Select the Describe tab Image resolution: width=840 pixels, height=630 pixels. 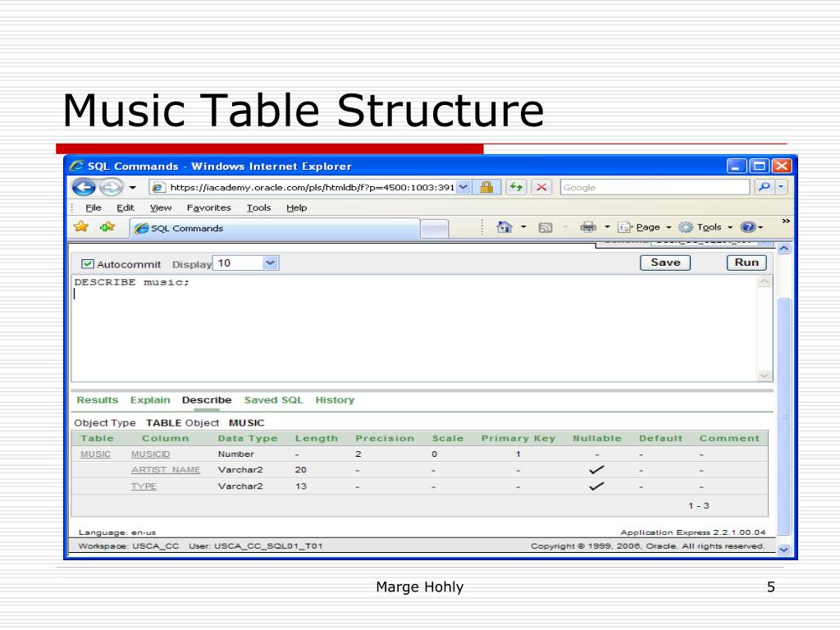tap(207, 400)
